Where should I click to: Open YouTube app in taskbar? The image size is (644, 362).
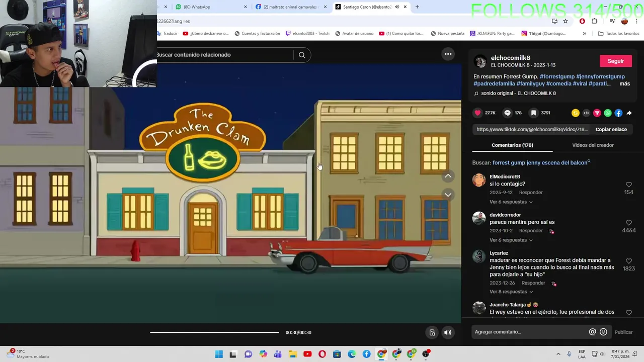point(307,354)
